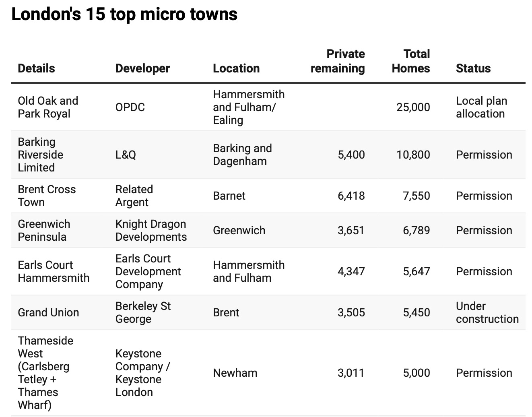
Task: Select the Brent Cross Town entry
Action: [47, 196]
